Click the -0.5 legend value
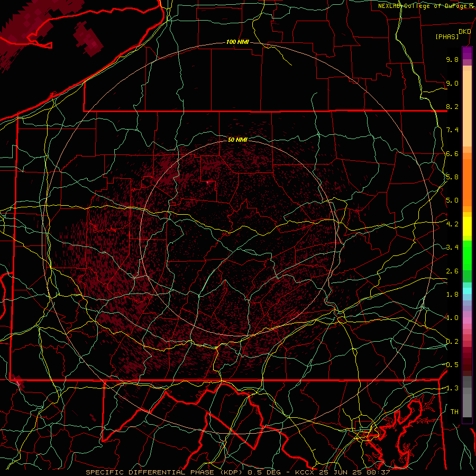This screenshot has height=476, width=476. 451,365
